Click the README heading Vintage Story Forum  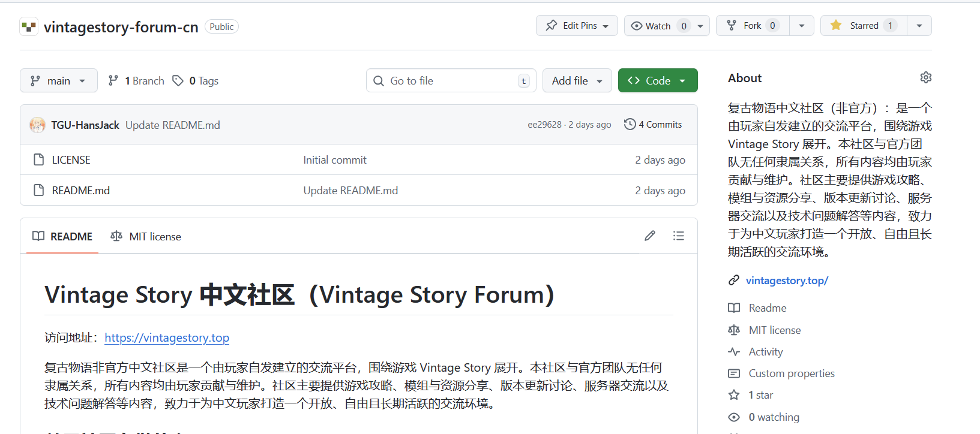(299, 295)
